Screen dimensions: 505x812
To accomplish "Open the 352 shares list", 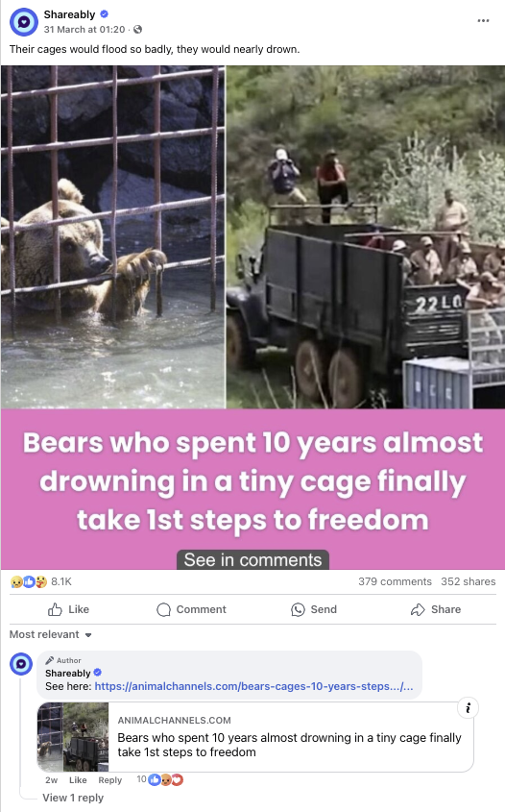I will tap(469, 581).
